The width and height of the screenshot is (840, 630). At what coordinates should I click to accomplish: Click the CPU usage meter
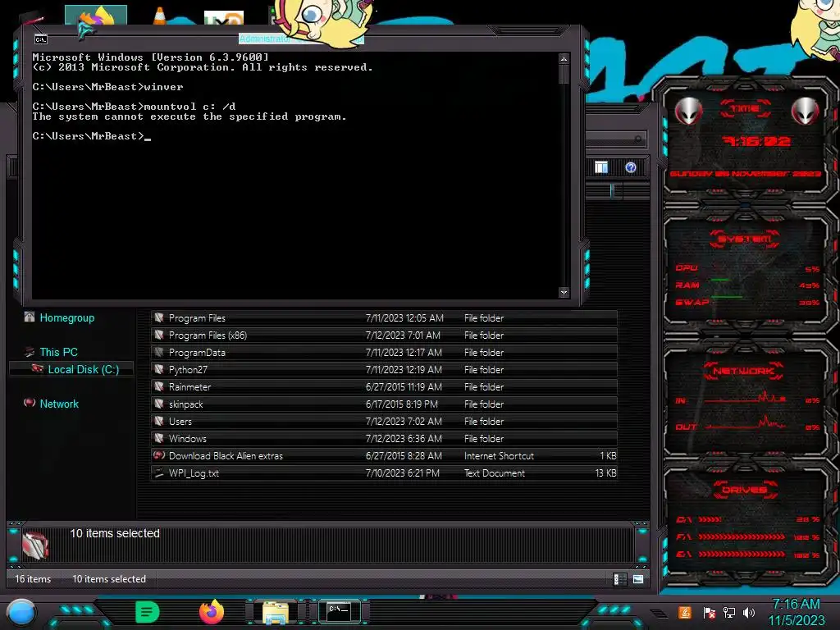click(x=747, y=268)
